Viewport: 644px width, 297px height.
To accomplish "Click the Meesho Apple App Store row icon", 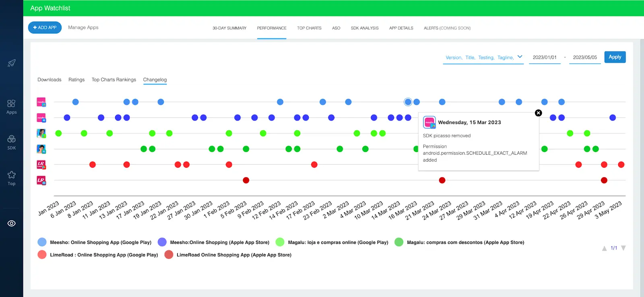I will point(41,118).
